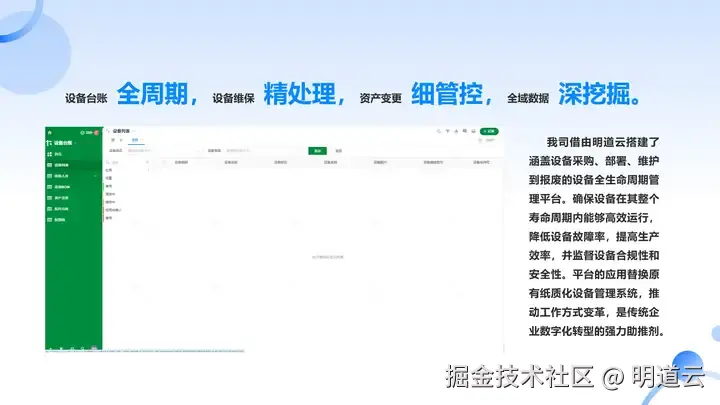
Task: Click the reset text beside the green query button
Action: (338, 151)
